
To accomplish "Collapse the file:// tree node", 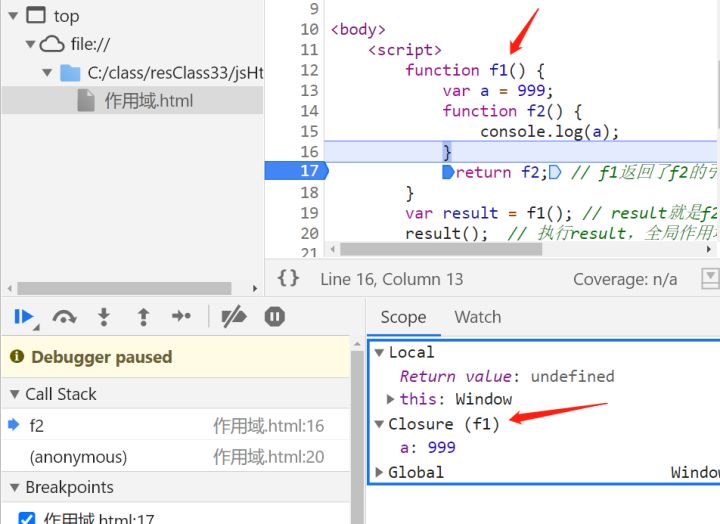I will pos(30,45).
